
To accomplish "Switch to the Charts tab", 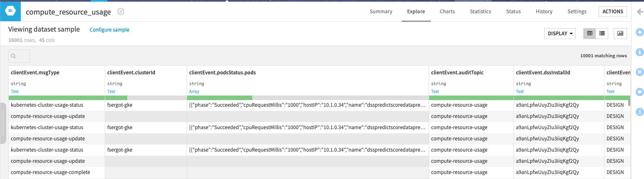I will click(447, 12).
